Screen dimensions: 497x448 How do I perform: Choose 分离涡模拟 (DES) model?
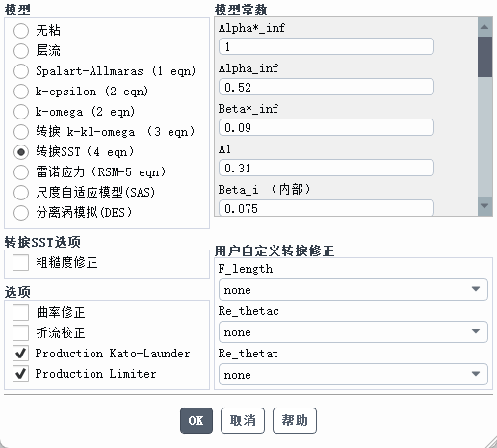(21, 213)
